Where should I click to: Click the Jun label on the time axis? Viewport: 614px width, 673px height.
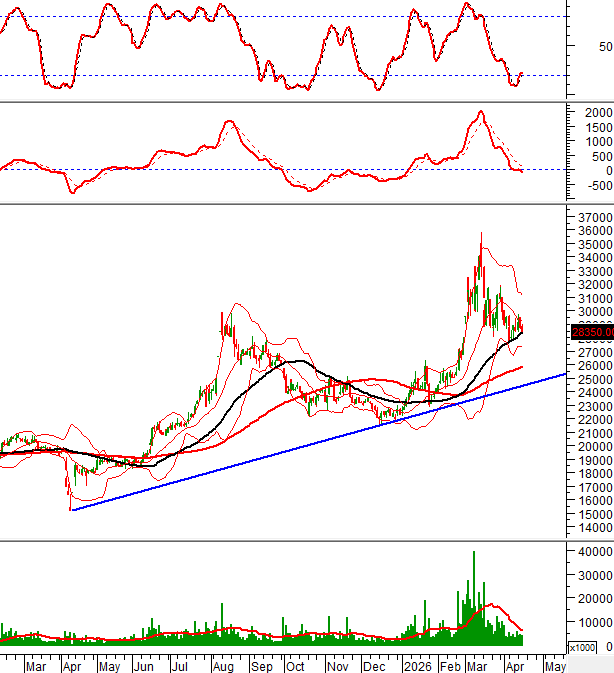144,665
